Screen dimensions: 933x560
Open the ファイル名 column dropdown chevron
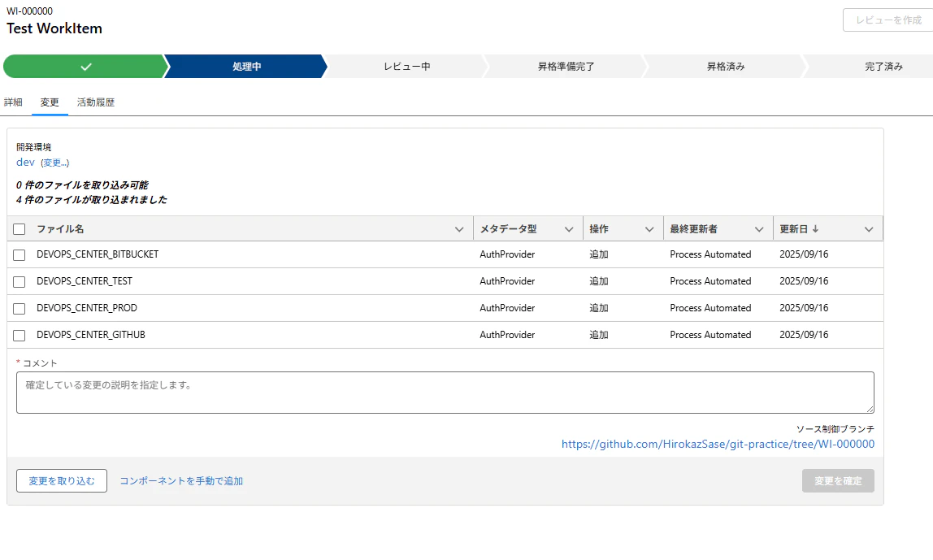pyautogui.click(x=458, y=229)
